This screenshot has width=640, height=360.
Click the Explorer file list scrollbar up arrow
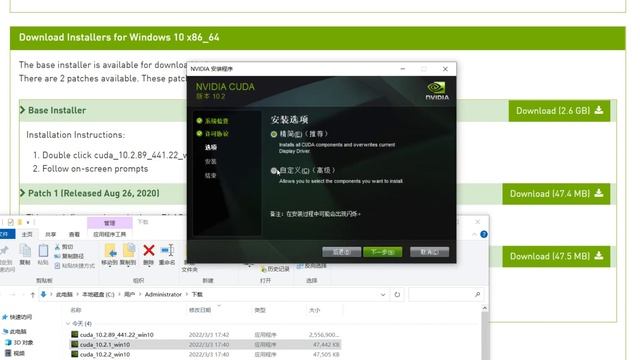[x=484, y=308]
